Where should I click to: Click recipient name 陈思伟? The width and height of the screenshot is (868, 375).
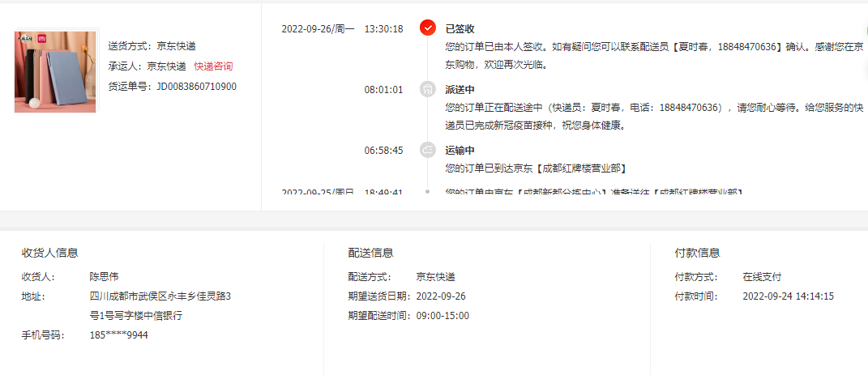[104, 276]
